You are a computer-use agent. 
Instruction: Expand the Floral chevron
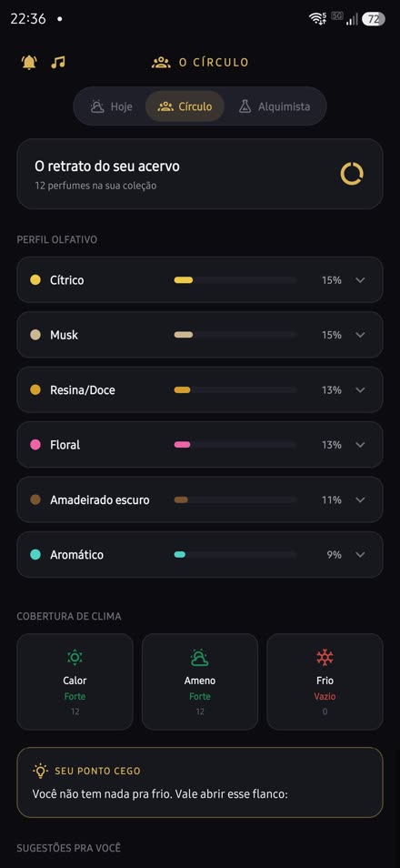pyautogui.click(x=360, y=445)
